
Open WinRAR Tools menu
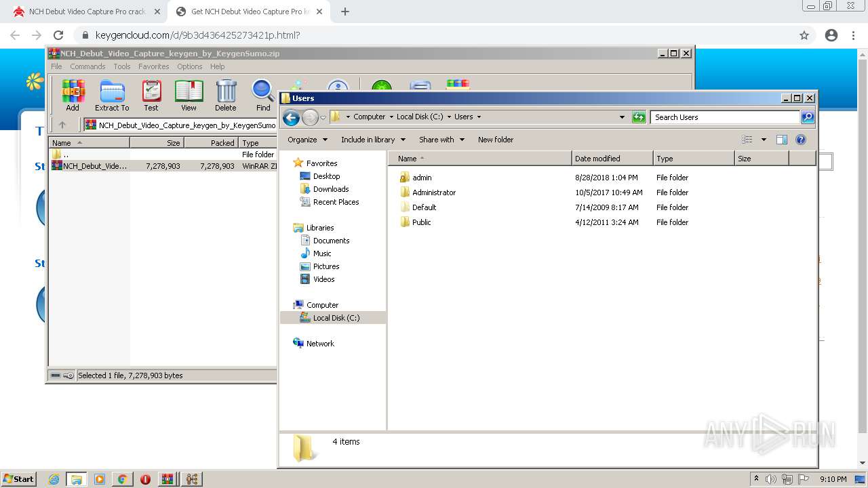pos(122,66)
